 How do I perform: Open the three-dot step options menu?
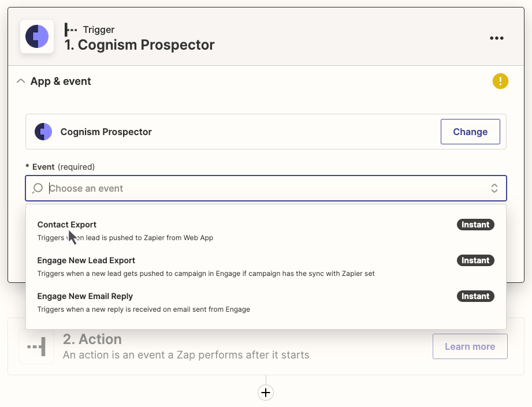pyautogui.click(x=496, y=38)
